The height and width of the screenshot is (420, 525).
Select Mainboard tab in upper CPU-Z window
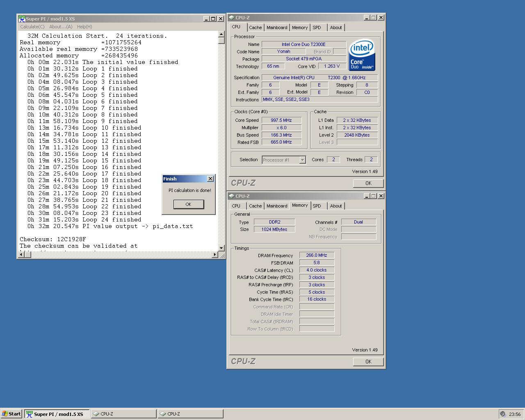277,27
